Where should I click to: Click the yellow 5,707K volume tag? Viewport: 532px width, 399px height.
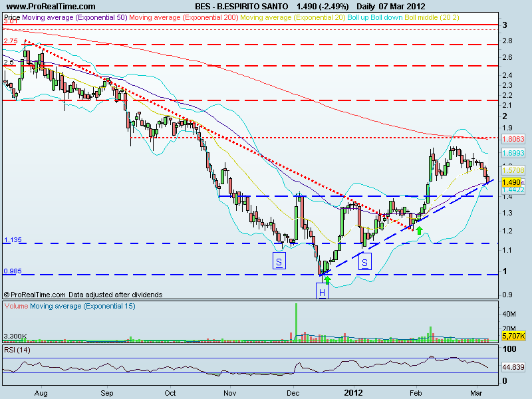(x=513, y=336)
